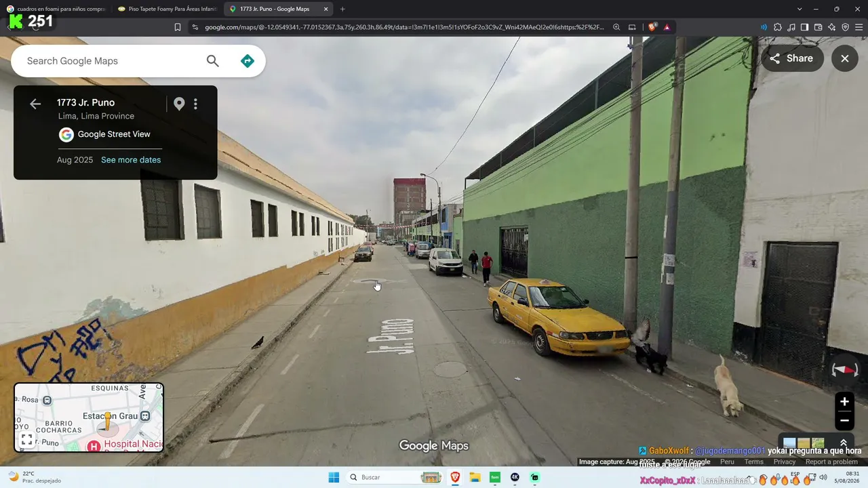
Task: Click the zoom magnifier icon in address bar
Action: (x=616, y=27)
